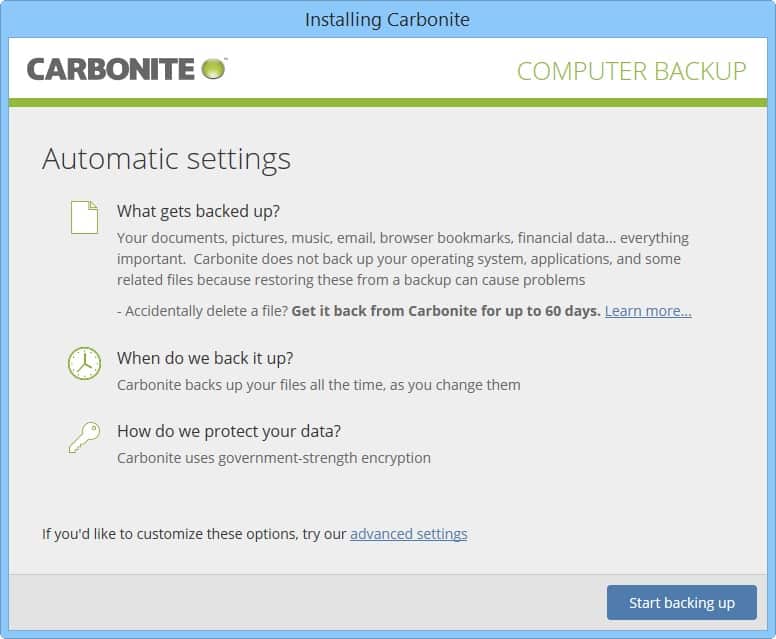The height and width of the screenshot is (639, 776).
Task: Select the 'How do we protect your data?' heading
Action: pyautogui.click(x=229, y=431)
